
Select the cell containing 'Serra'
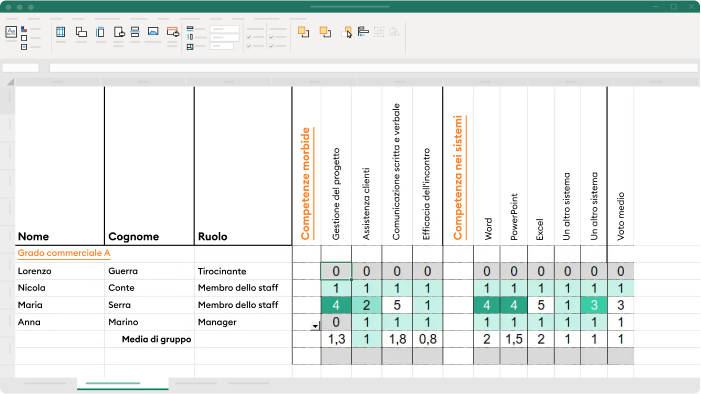pyautogui.click(x=149, y=305)
